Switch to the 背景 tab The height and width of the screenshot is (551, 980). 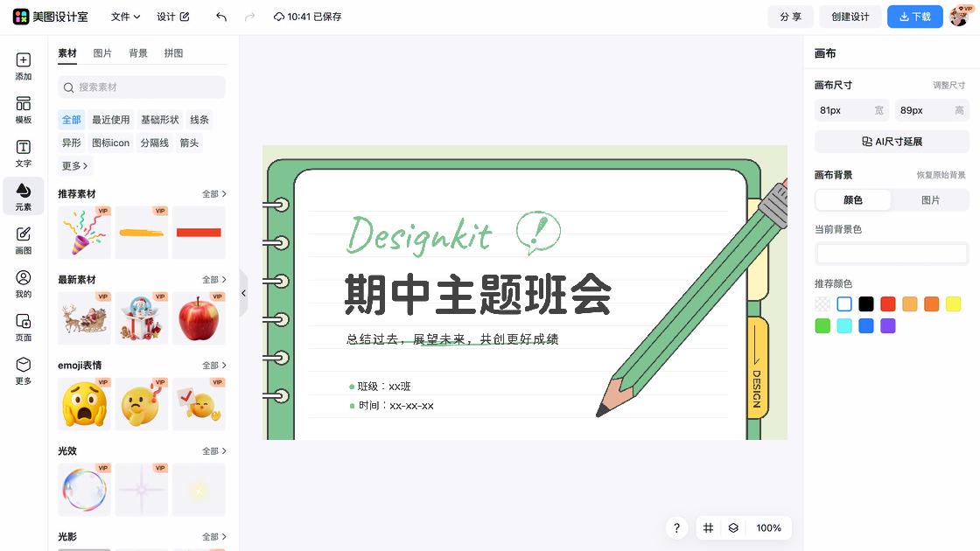coord(138,53)
